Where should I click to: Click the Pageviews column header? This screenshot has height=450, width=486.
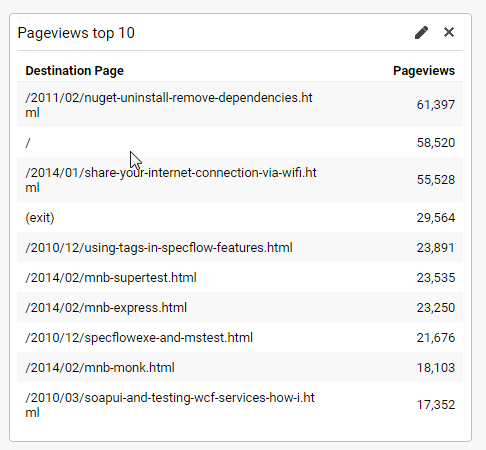point(424,71)
